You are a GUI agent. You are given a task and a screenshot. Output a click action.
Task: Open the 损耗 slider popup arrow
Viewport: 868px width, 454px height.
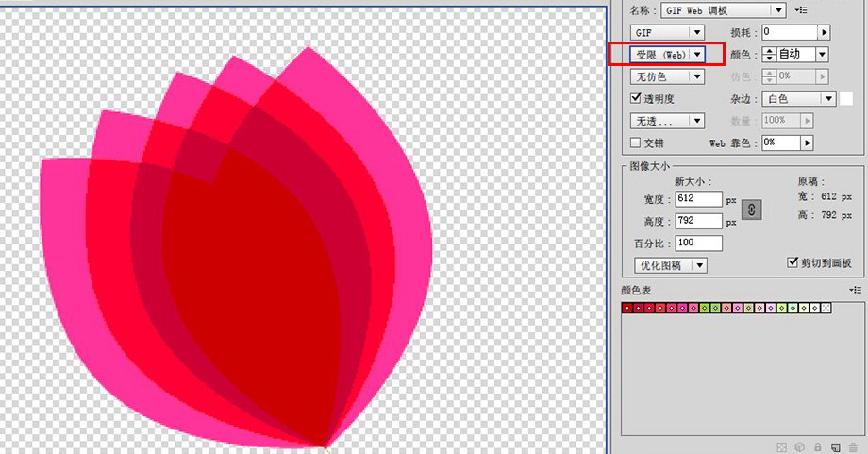pyautogui.click(x=825, y=32)
